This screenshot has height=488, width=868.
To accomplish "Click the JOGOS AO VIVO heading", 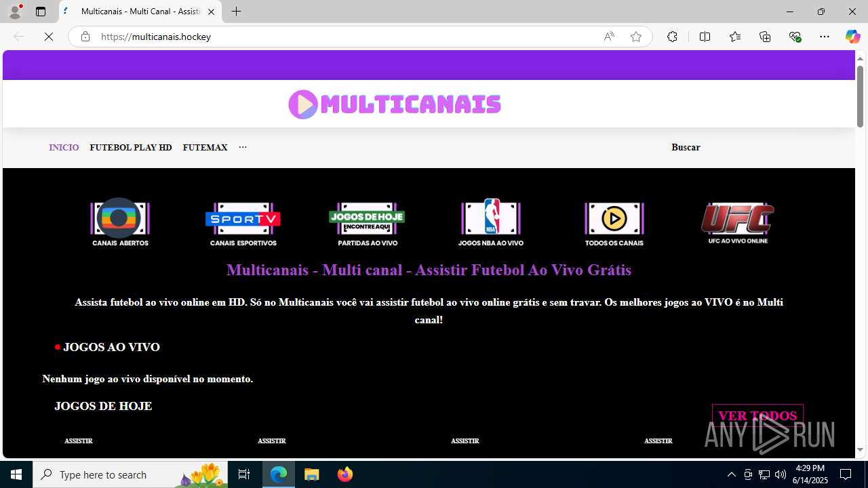I will [x=111, y=347].
